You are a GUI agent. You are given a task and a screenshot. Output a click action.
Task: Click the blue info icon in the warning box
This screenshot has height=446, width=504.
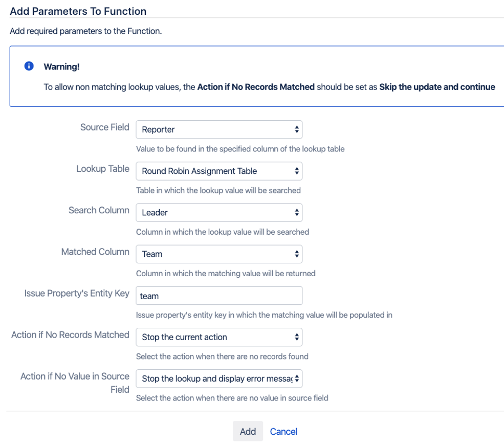point(29,66)
